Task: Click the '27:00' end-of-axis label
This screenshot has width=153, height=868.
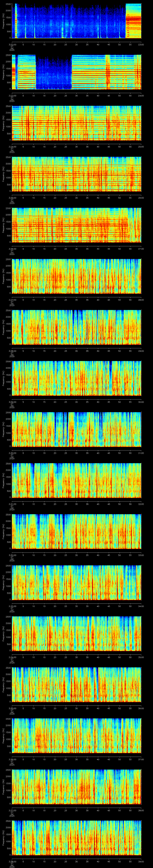Action: (x=141, y=249)
